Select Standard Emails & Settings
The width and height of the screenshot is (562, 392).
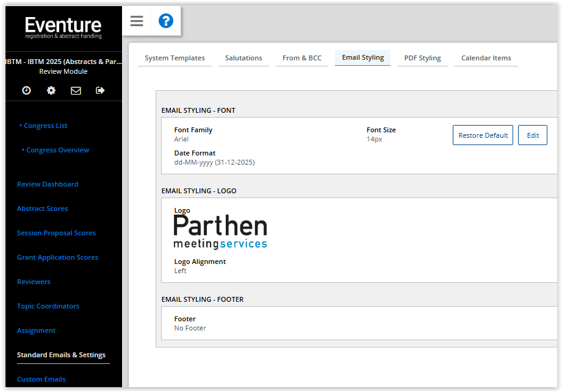pyautogui.click(x=61, y=355)
